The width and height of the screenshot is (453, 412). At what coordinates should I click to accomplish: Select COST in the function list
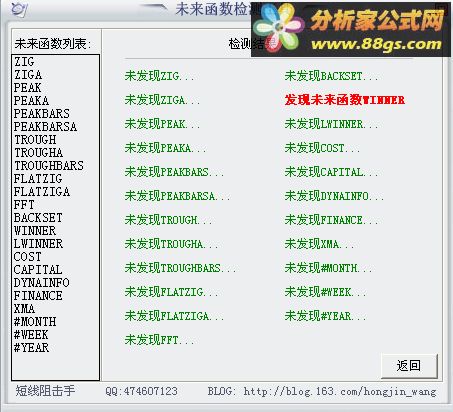click(x=28, y=257)
